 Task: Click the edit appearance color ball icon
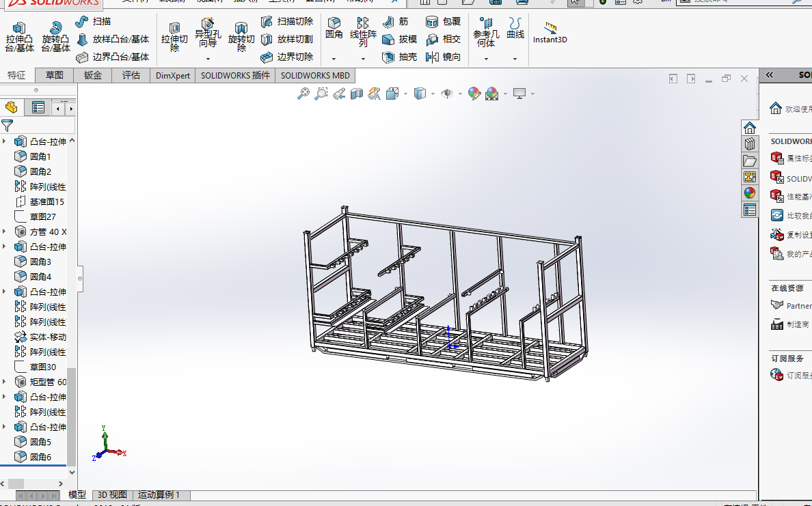coord(474,94)
